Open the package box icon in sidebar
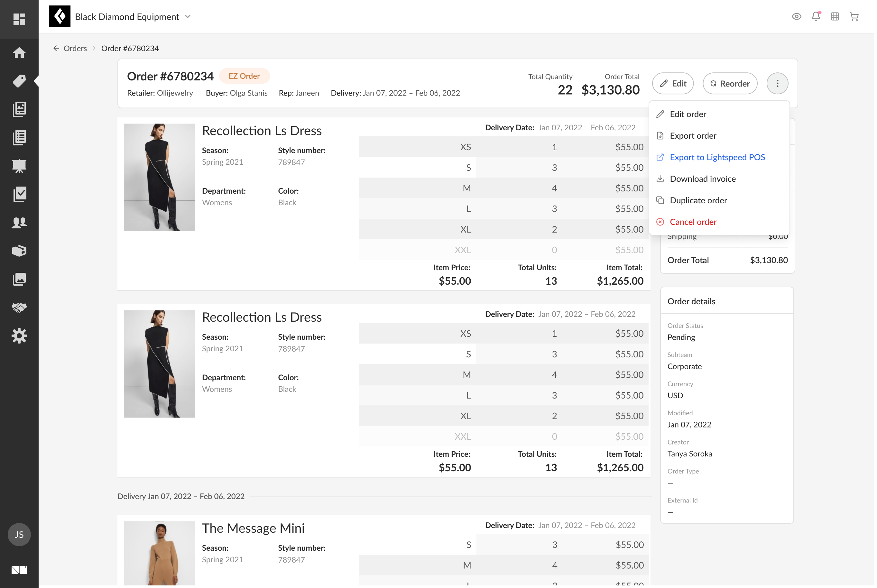The height and width of the screenshot is (588, 877). coord(19,251)
